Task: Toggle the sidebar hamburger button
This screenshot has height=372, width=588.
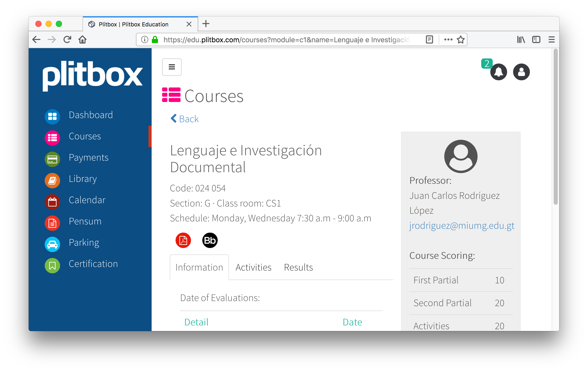Action: (172, 67)
